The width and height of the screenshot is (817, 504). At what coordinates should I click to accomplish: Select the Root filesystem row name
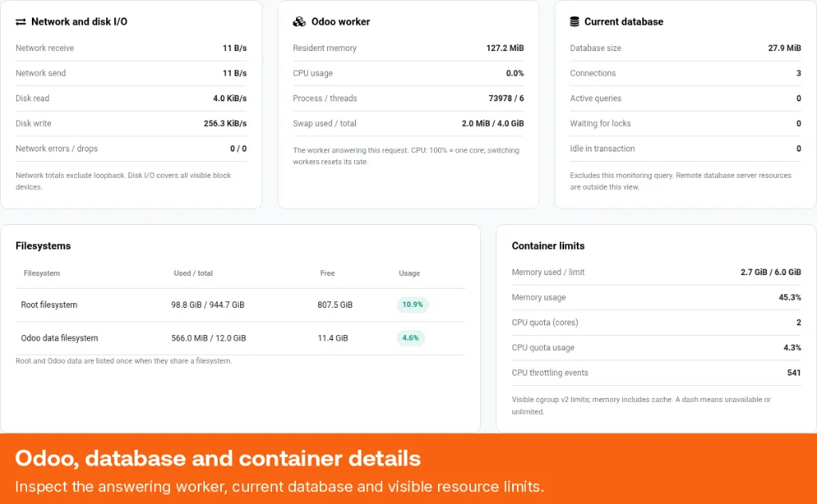(x=49, y=305)
